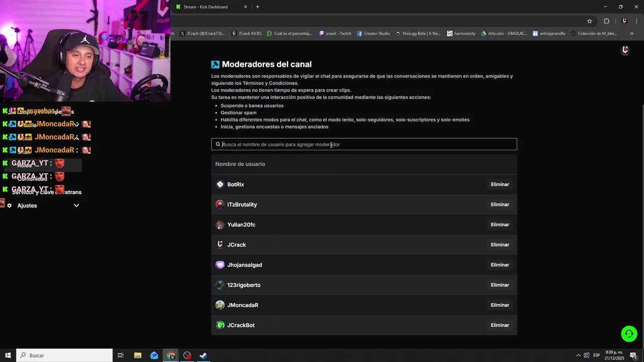Remove Jhojansalgad from moderators
Screen dimensions: 644x362
coord(500,265)
